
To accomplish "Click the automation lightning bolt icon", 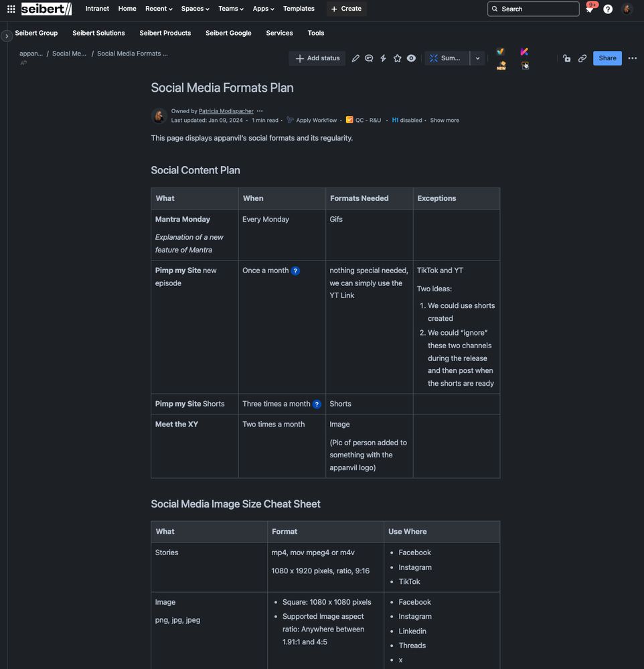I will pyautogui.click(x=382, y=58).
